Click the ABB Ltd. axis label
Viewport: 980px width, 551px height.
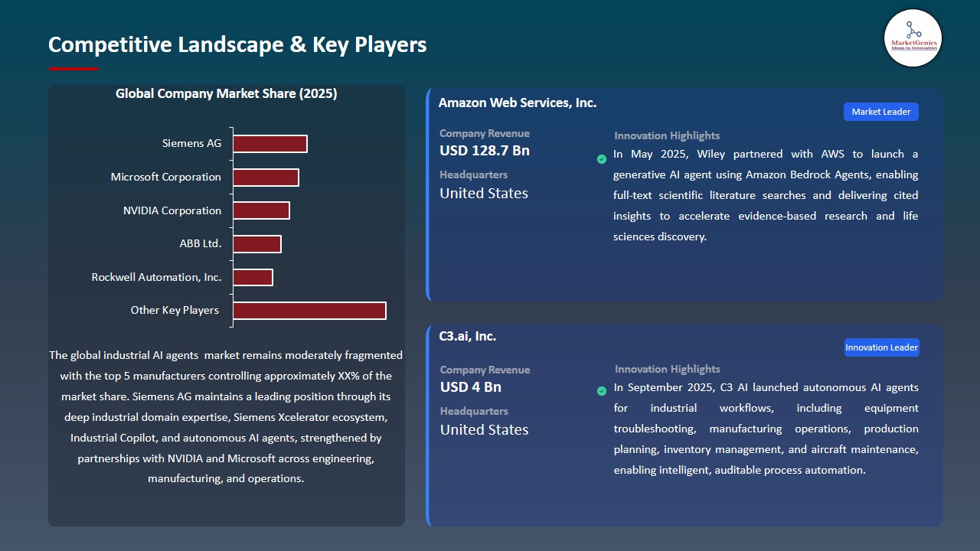pyautogui.click(x=201, y=243)
